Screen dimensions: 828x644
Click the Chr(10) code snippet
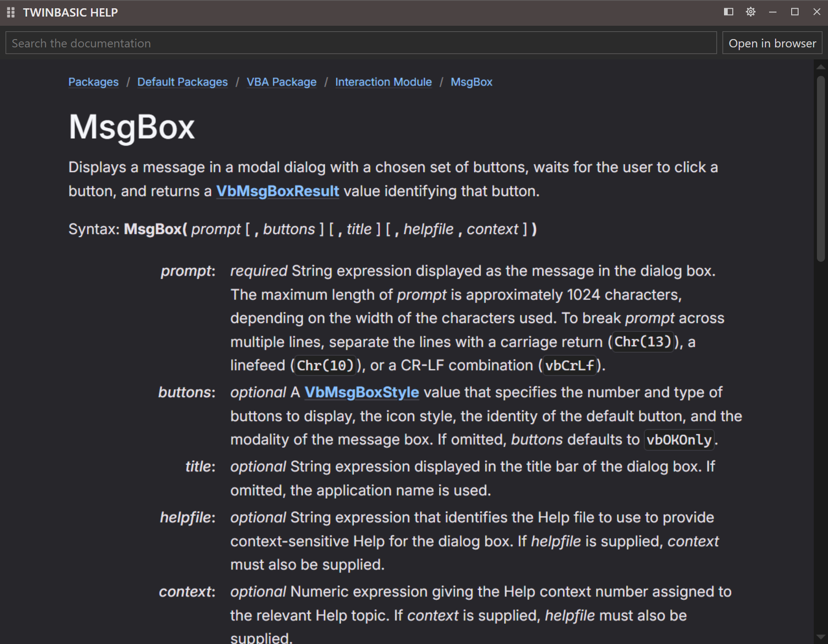click(x=325, y=366)
